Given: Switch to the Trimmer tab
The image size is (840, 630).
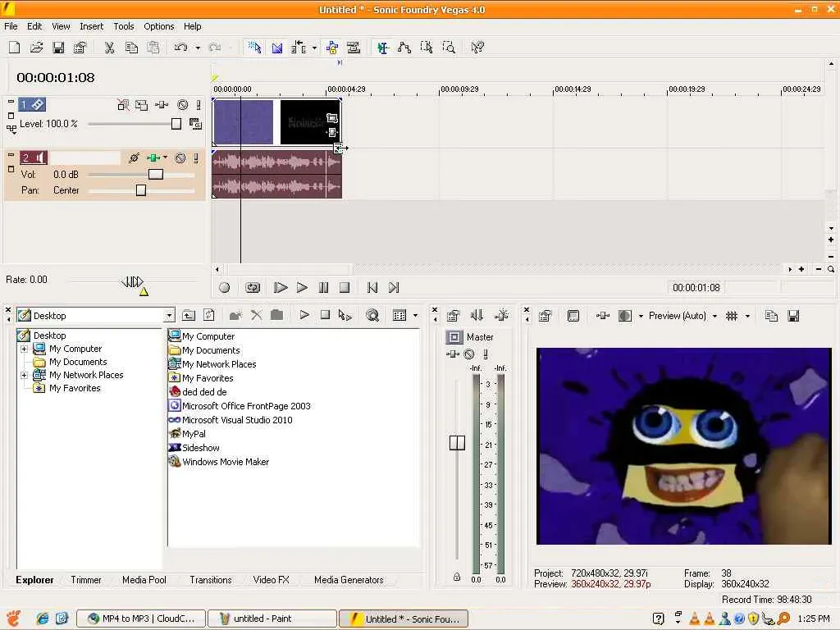Looking at the screenshot, I should coord(85,580).
